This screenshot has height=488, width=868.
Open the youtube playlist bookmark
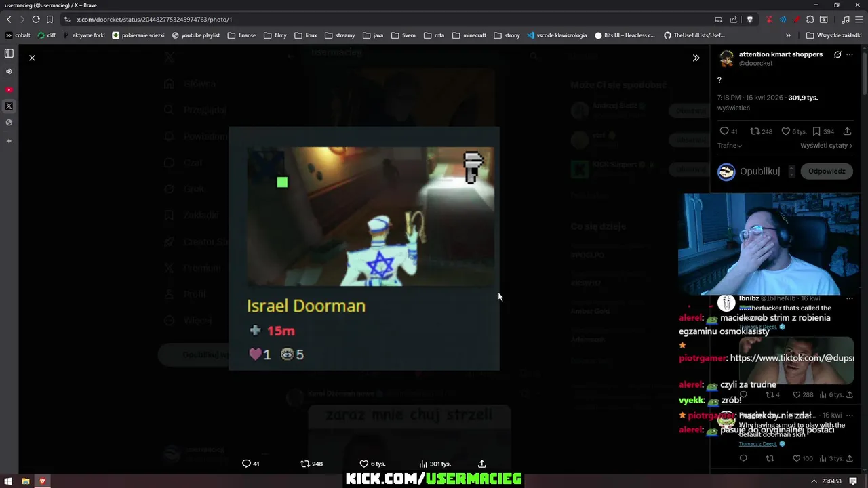coord(196,35)
